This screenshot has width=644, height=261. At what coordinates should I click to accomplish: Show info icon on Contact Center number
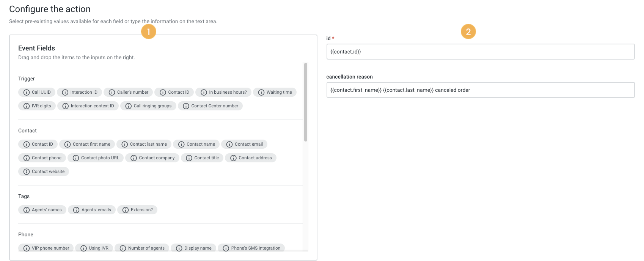coord(186,106)
